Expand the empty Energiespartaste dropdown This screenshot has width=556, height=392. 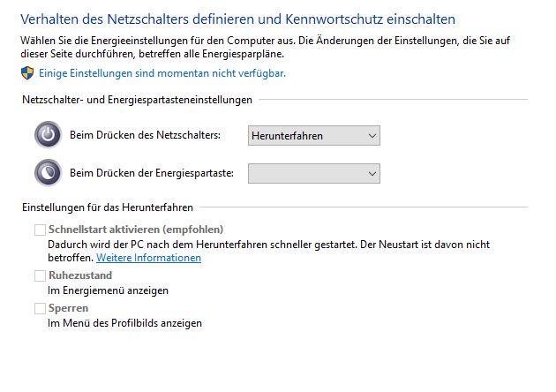[314, 174]
